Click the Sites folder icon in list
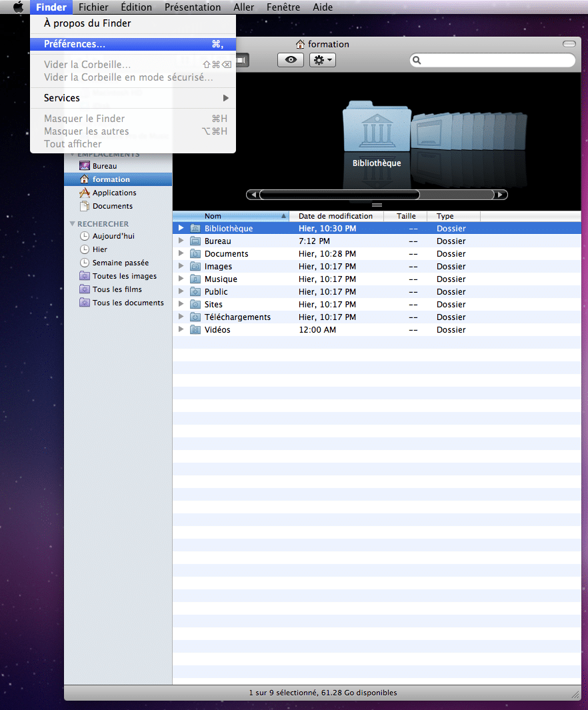The width and height of the screenshot is (588, 710). click(195, 304)
